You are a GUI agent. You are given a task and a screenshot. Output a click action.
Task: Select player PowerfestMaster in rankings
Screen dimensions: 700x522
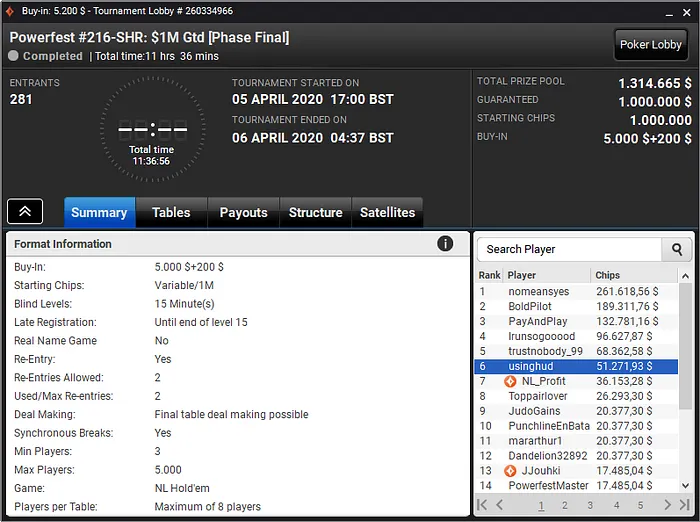click(576, 485)
